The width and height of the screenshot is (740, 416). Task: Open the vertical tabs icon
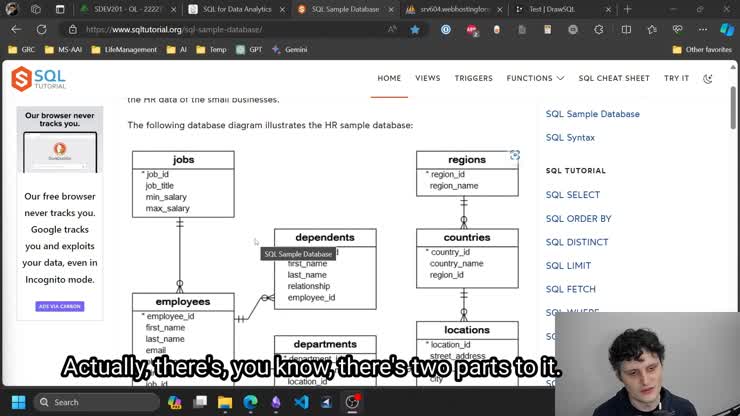click(x=60, y=9)
